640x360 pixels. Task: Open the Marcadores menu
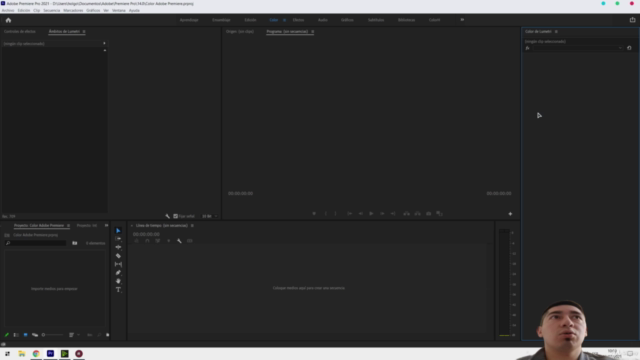(73, 11)
